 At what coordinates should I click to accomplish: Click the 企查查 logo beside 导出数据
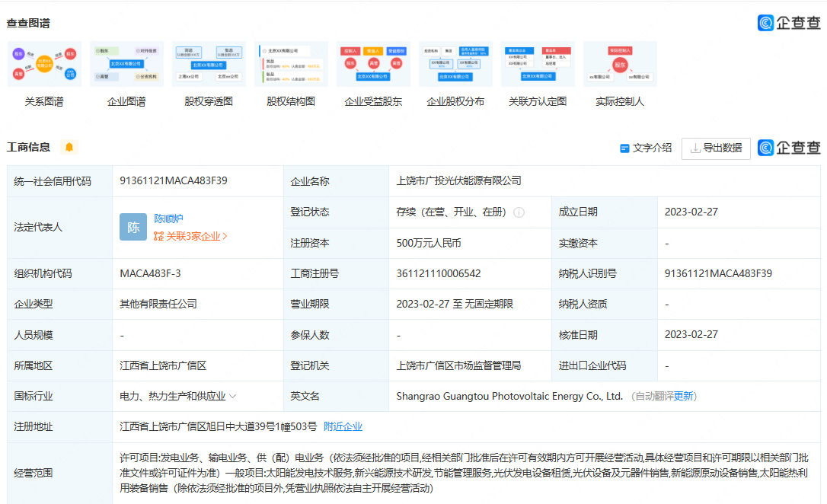(789, 148)
